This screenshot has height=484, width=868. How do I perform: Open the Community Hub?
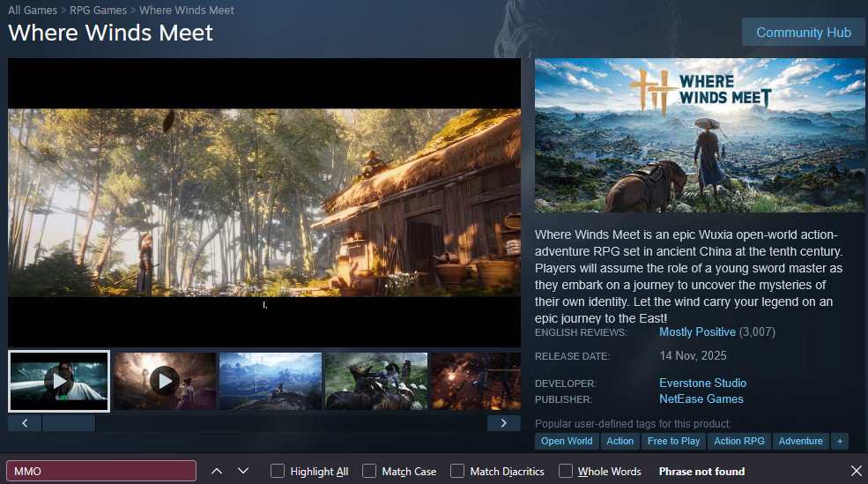804,32
